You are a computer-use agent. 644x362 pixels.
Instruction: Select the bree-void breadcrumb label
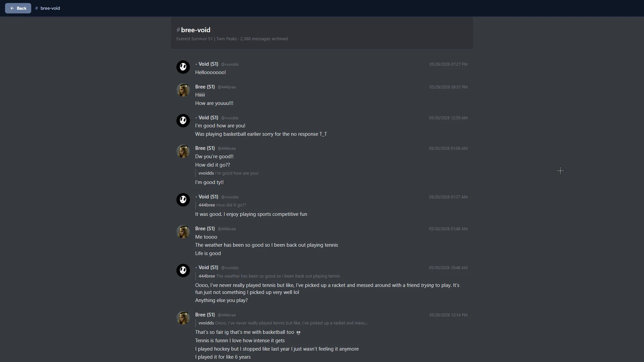click(x=50, y=8)
